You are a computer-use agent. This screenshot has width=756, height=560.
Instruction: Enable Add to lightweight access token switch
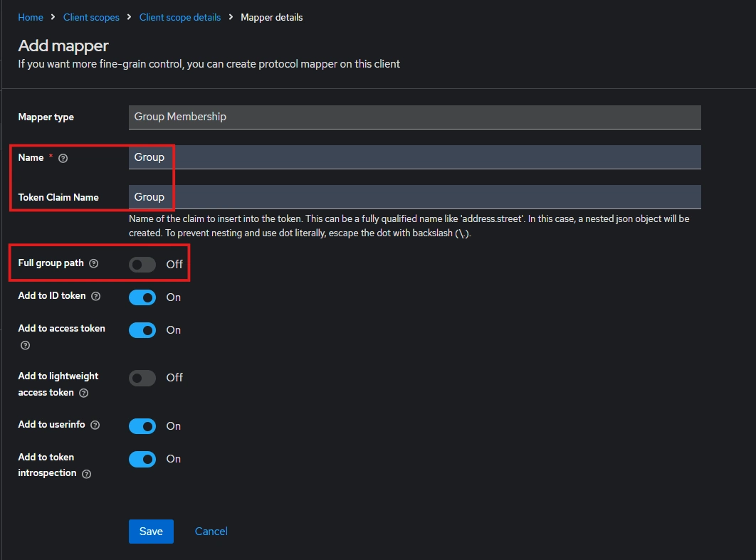pyautogui.click(x=142, y=378)
